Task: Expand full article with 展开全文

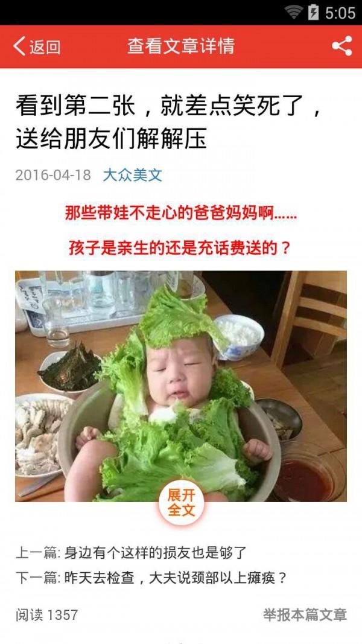Action: coord(181,502)
